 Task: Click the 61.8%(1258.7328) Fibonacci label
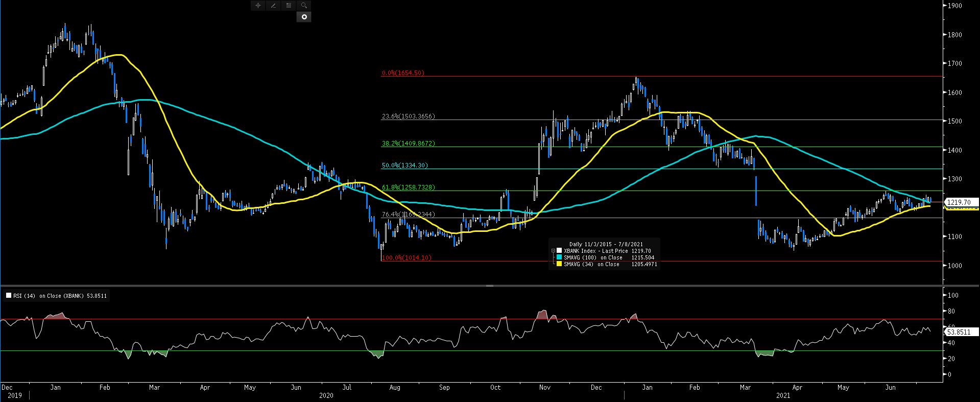pos(409,187)
